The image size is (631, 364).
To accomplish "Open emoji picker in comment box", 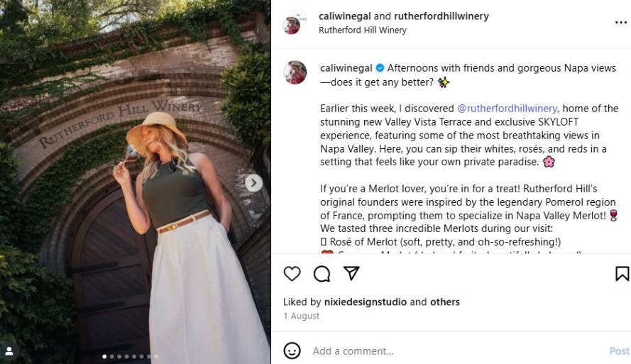I will [292, 351].
